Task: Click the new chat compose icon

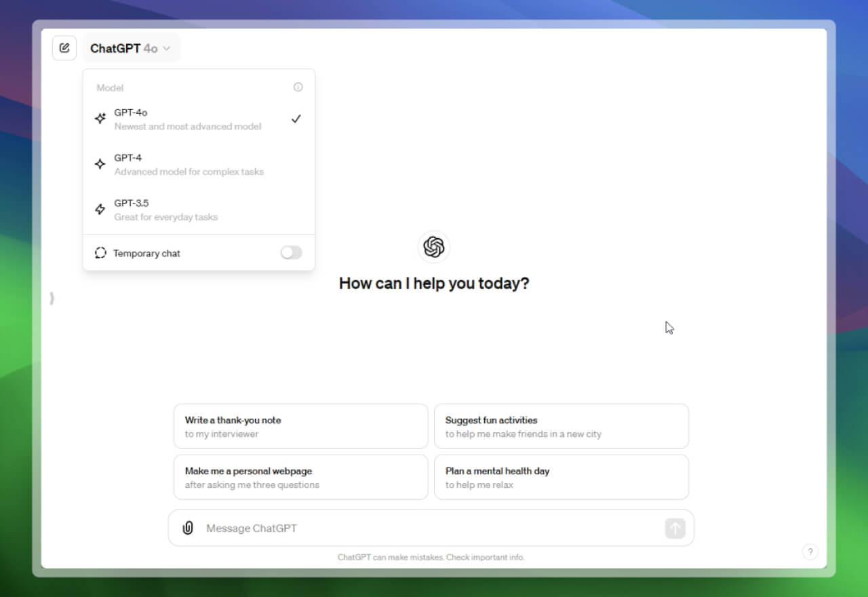Action: 64,48
